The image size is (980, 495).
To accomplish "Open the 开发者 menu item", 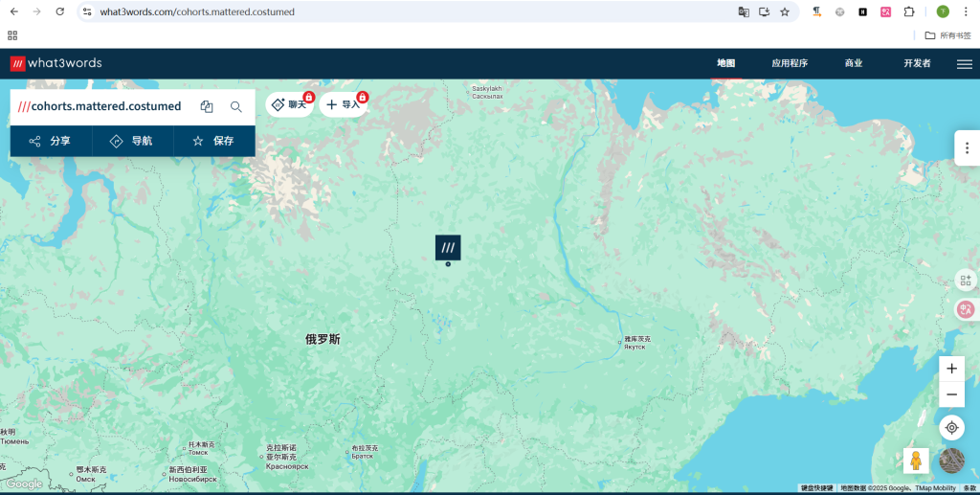I will [917, 63].
